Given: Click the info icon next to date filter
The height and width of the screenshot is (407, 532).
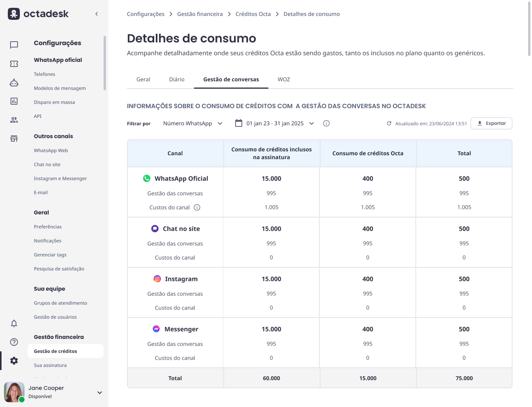Looking at the screenshot, I should [326, 123].
